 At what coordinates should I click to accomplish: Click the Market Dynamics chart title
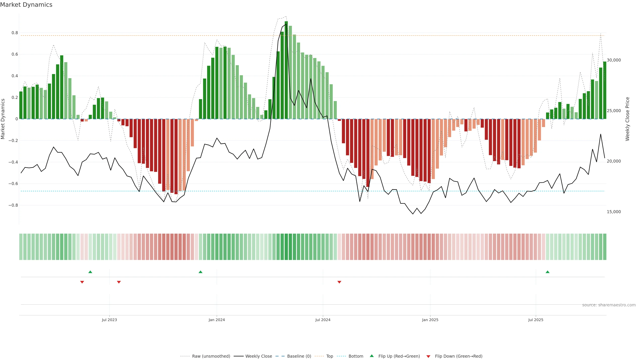(x=26, y=5)
